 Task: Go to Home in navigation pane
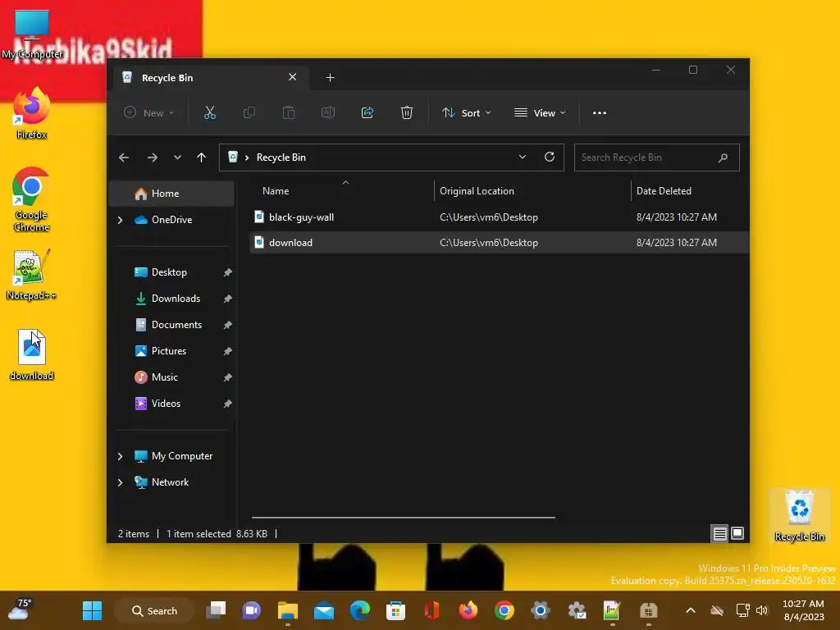point(171,194)
